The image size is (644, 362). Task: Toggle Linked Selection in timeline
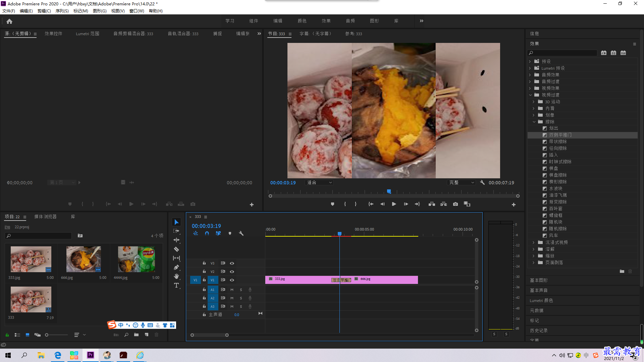coord(218,233)
